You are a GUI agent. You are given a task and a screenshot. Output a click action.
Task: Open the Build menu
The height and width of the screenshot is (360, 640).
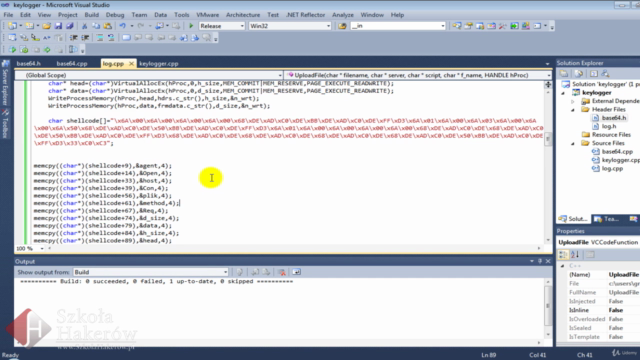[x=91, y=15]
